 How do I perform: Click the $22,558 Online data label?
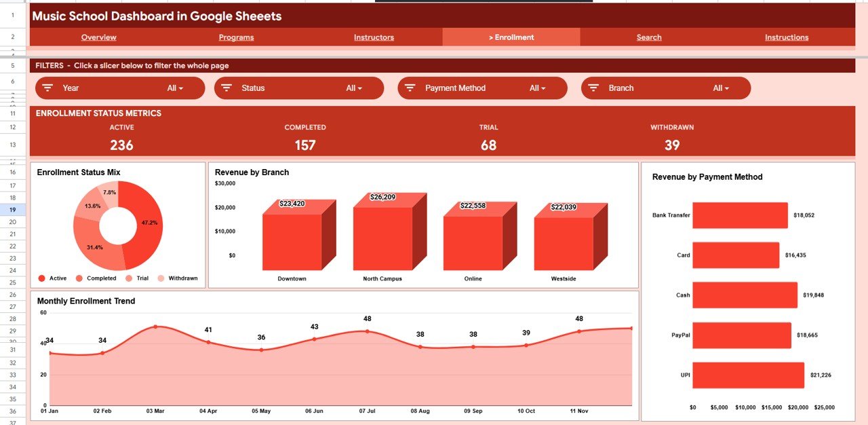click(x=473, y=206)
